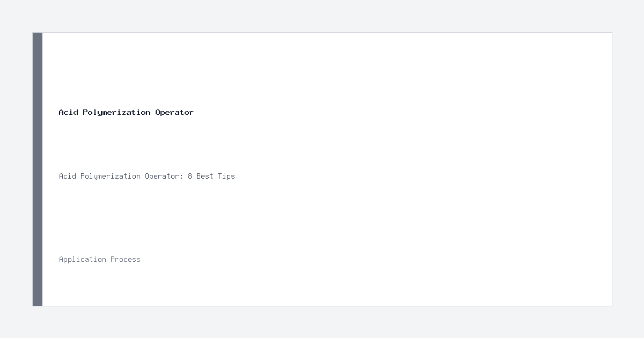Open the "8 Best Tips" subtitle line
Image resolution: width=644 pixels, height=338 pixels.
tap(147, 176)
